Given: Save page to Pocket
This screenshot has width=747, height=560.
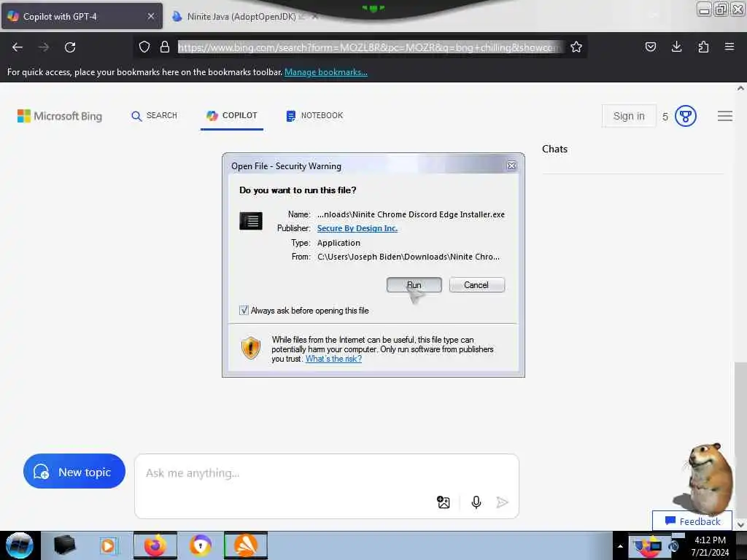Looking at the screenshot, I should tap(651, 47).
